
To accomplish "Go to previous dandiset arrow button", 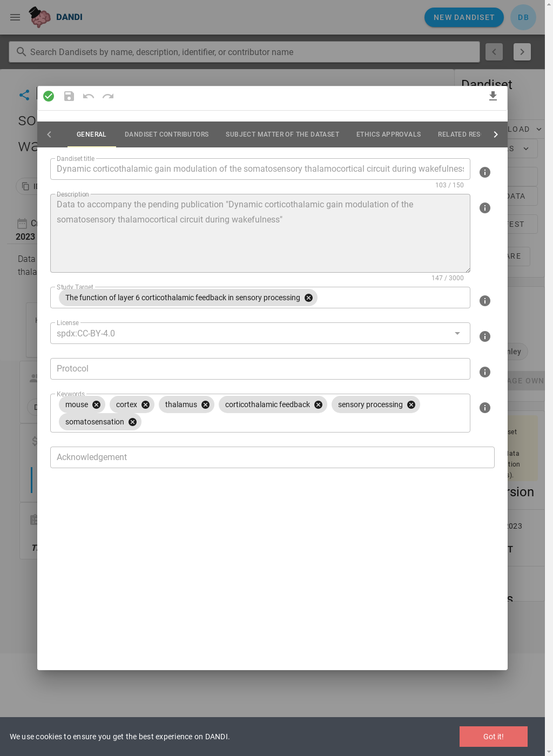I will tap(494, 52).
